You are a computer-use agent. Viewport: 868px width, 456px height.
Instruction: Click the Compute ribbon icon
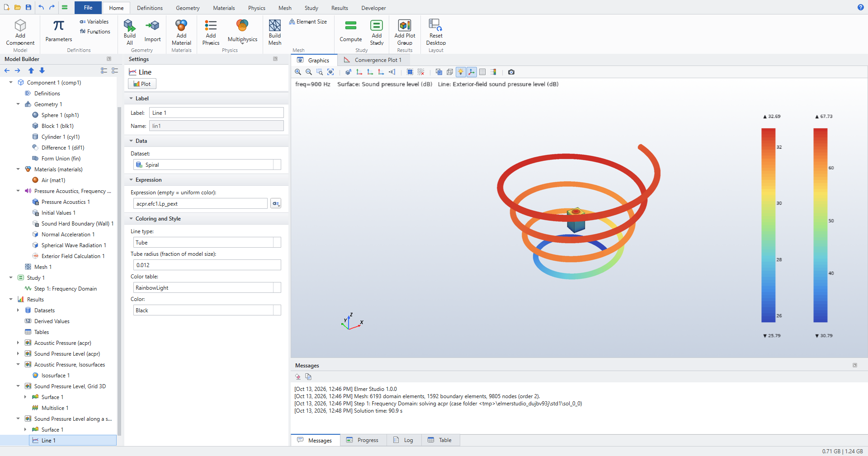pyautogui.click(x=351, y=25)
